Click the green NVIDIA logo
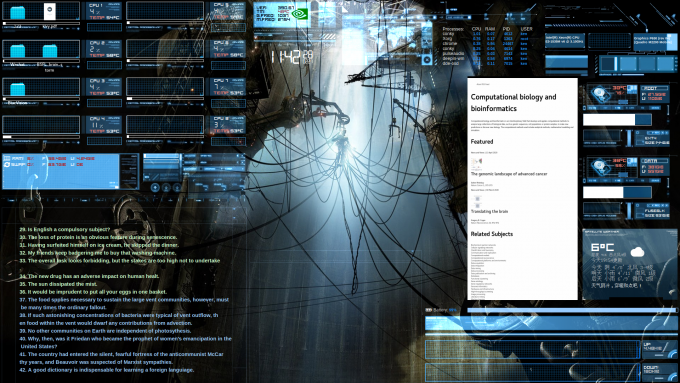This screenshot has width=680, height=383. coord(300,14)
